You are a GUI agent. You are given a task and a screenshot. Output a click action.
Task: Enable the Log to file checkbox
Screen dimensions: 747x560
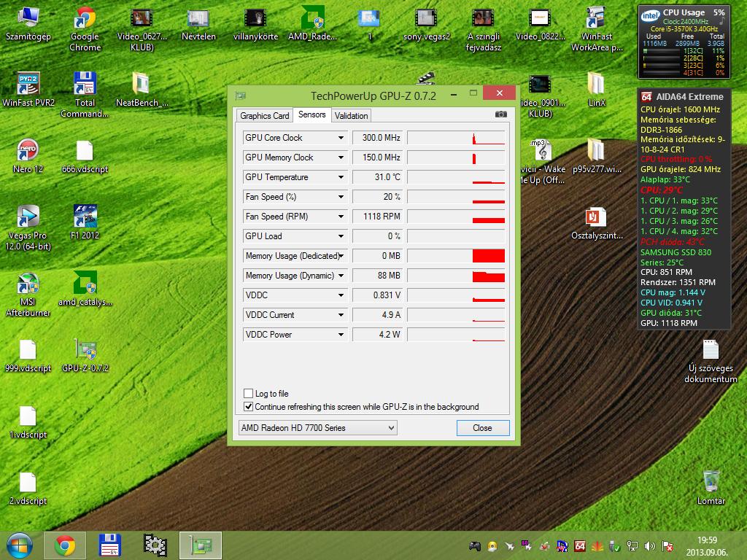tap(248, 393)
